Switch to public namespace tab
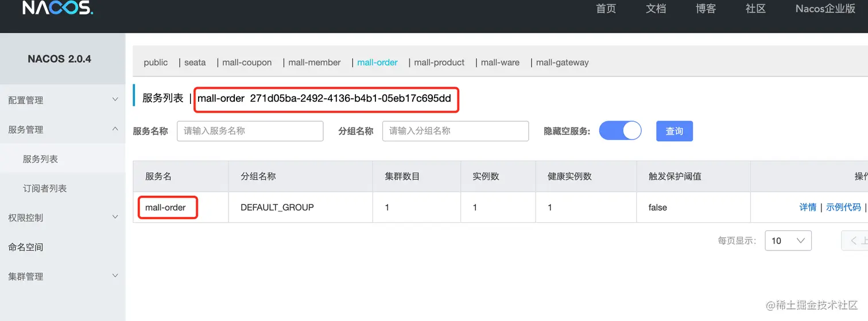The image size is (868, 321). 156,63
